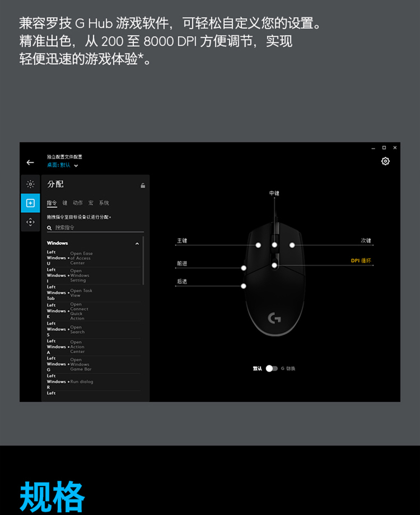420x515 pixels.
Task: Select the 后退 back button hotspot dot
Action: pos(243,286)
